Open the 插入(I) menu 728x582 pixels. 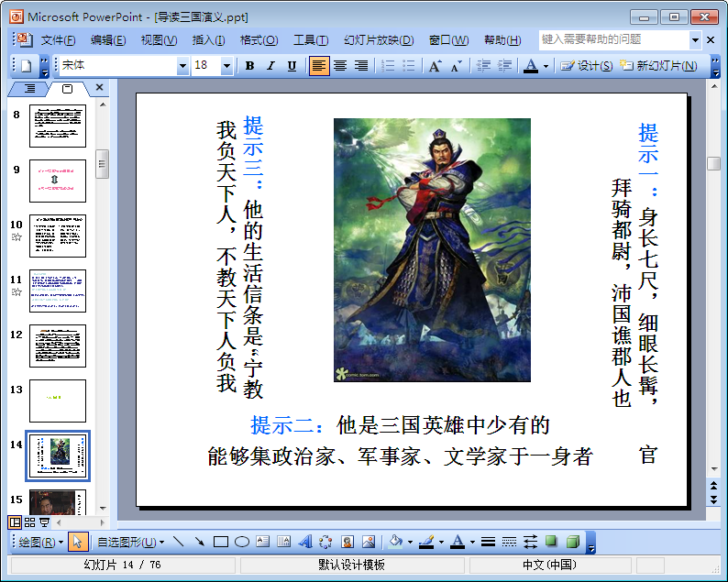208,40
